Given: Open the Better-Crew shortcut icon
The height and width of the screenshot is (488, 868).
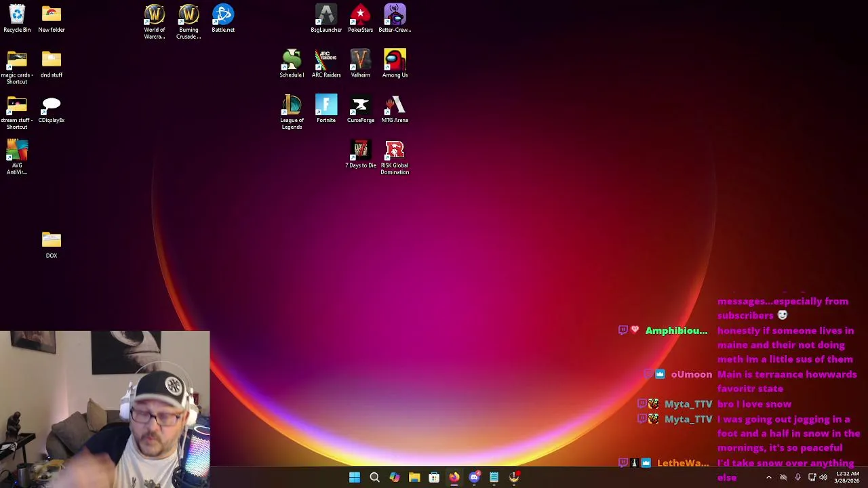Looking at the screenshot, I should (395, 19).
